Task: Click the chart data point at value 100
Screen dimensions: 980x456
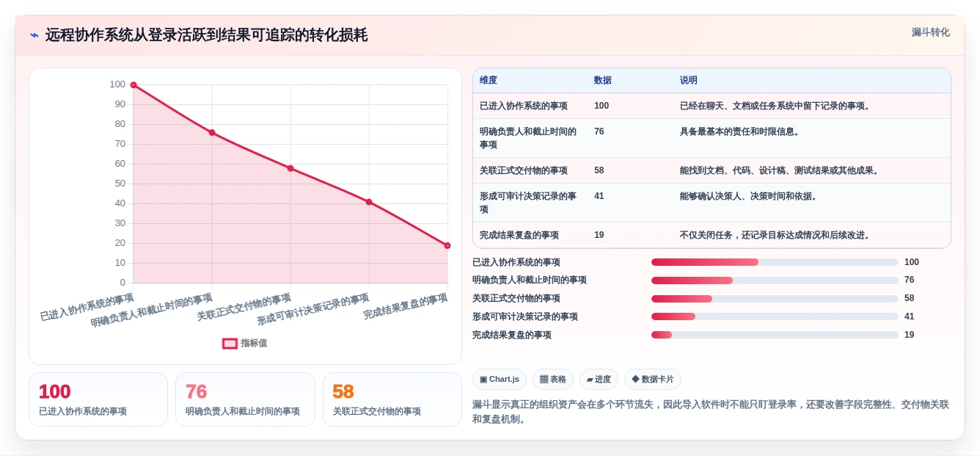Action: click(134, 85)
